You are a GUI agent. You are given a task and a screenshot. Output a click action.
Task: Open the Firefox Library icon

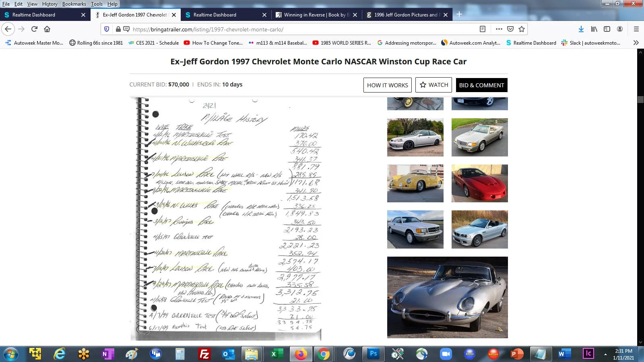594,29
